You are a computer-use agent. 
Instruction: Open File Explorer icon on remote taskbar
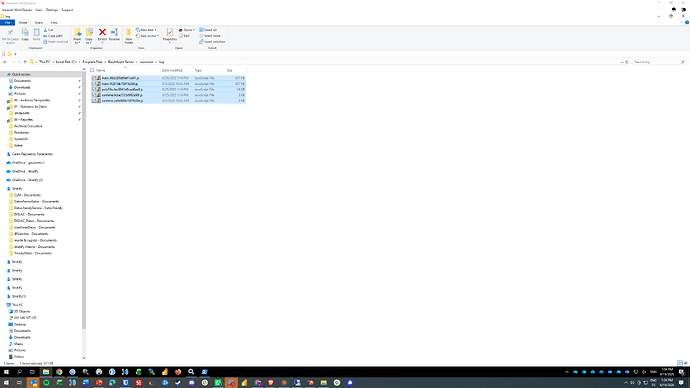pos(46,372)
